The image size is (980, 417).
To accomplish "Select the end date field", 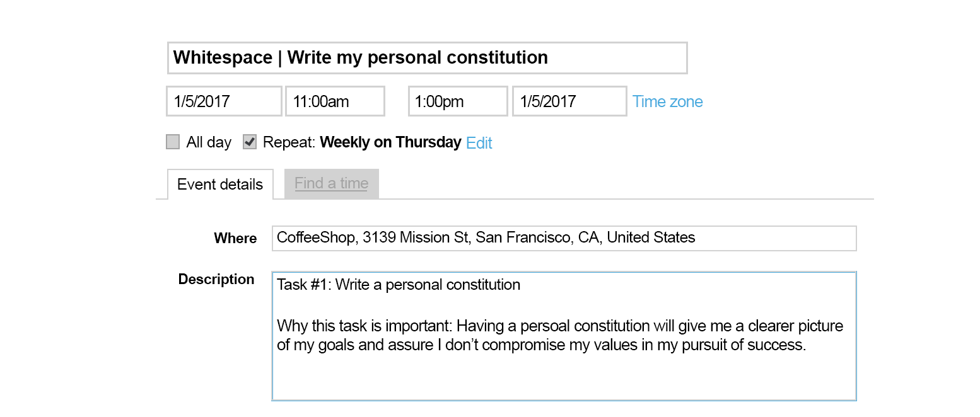I will (569, 101).
